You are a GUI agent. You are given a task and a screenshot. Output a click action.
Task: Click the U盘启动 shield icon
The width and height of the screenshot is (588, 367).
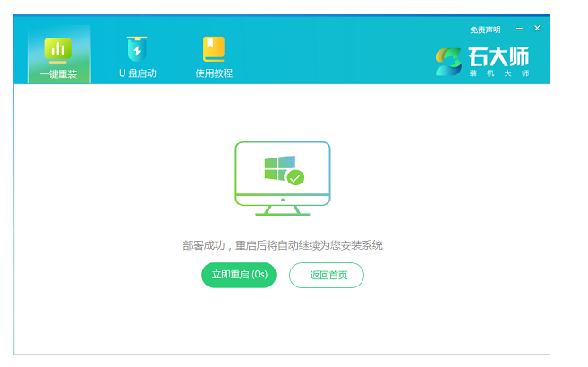[137, 48]
